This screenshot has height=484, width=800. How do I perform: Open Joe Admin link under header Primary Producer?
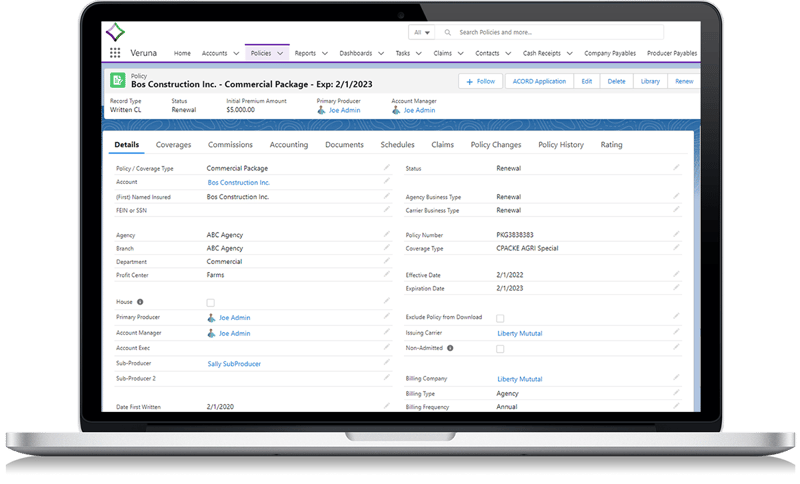344,110
